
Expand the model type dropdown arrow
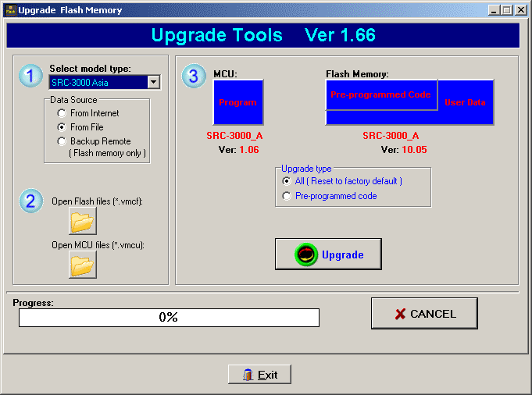coord(154,82)
